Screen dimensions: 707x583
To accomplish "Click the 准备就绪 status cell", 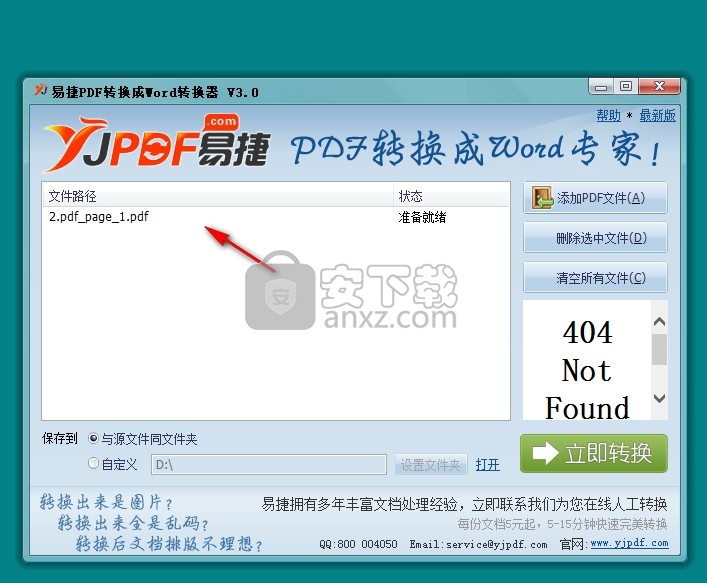I will pos(422,217).
